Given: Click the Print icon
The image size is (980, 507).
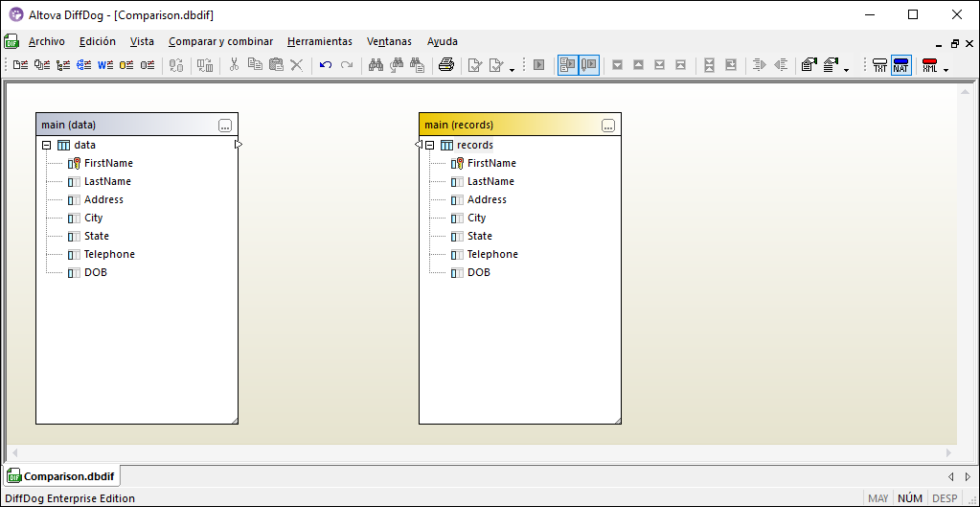Looking at the screenshot, I should (x=445, y=65).
